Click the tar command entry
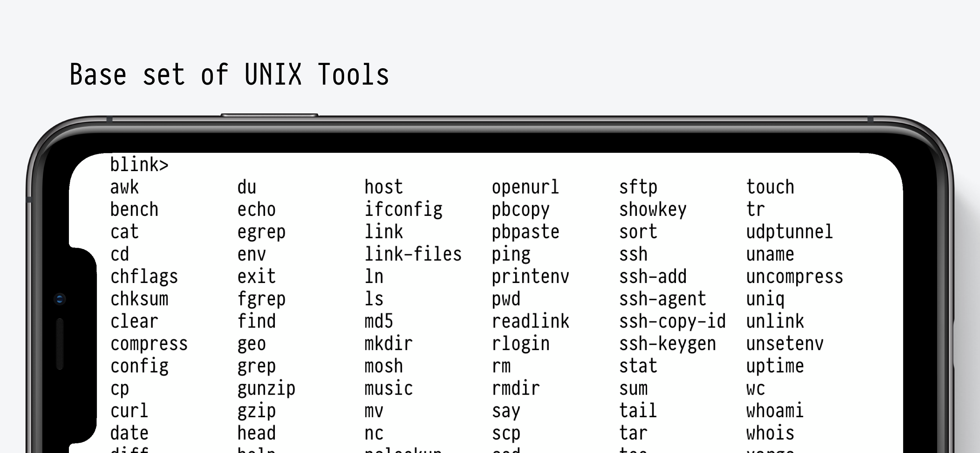The image size is (980, 453). point(633,433)
